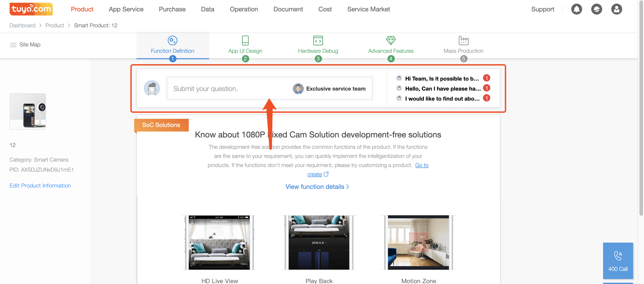This screenshot has width=644, height=284.
Task: Click the red badge on Hi Team message
Action: click(x=486, y=78)
